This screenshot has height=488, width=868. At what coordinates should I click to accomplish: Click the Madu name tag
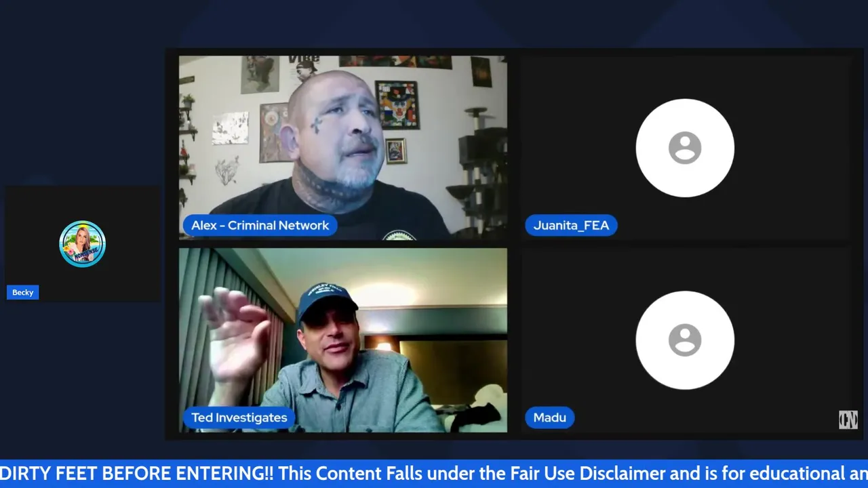point(549,418)
